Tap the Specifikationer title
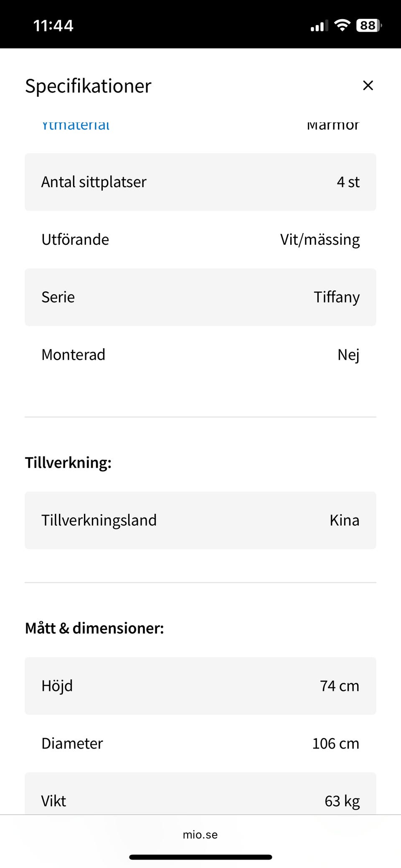Screen dimensions: 401x868 point(88,86)
